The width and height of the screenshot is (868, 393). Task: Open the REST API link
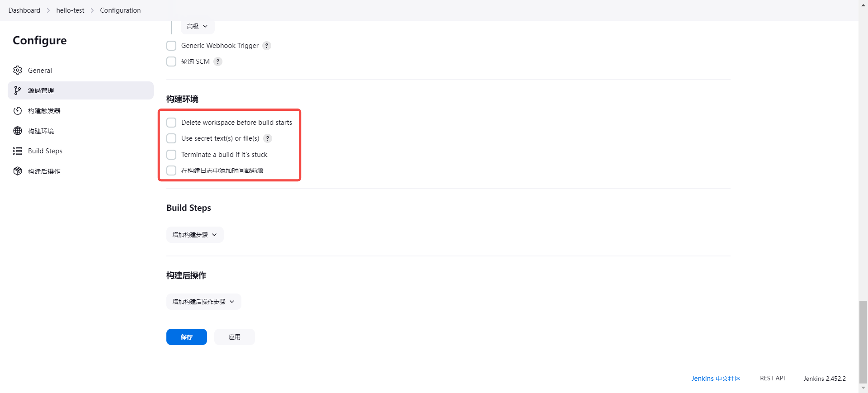[772, 378]
